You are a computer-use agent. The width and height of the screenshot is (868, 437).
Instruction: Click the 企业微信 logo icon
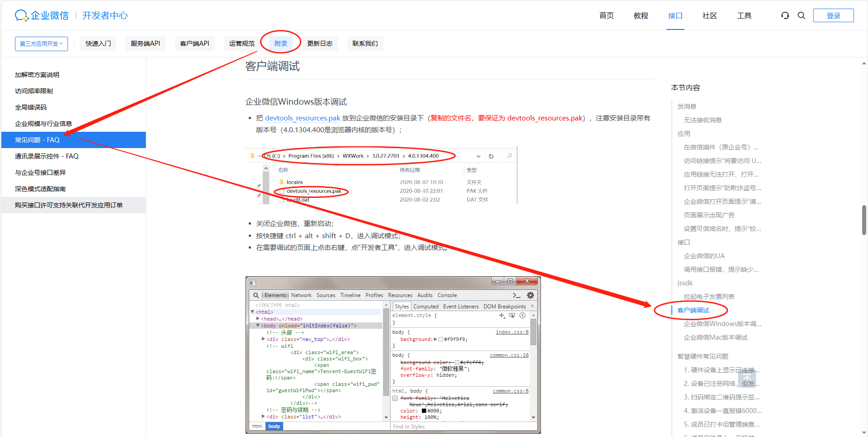click(21, 15)
